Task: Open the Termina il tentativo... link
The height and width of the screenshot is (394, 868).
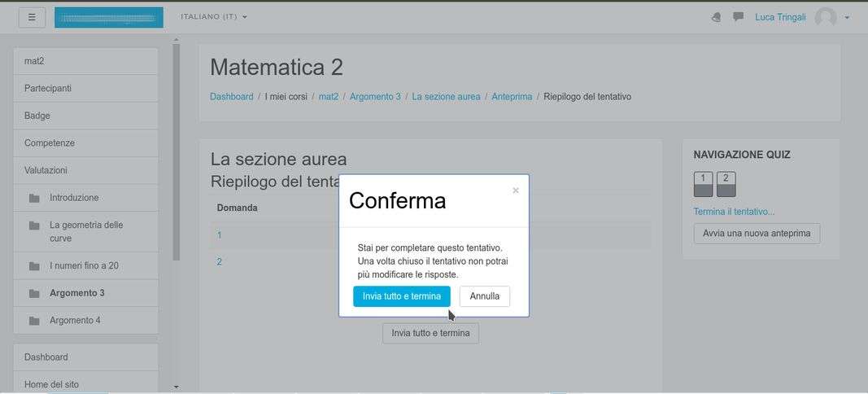Action: (734, 212)
